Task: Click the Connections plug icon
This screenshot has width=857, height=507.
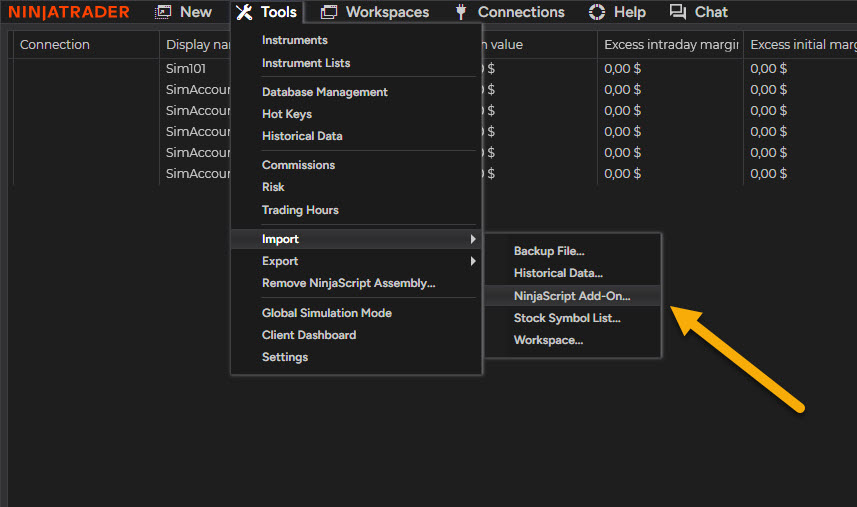Action: [x=461, y=12]
